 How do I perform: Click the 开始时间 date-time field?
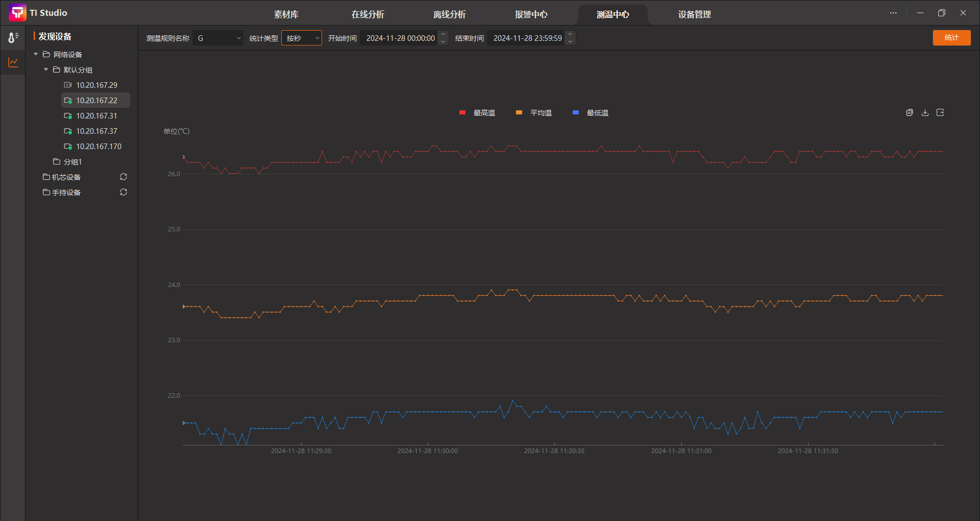click(400, 38)
